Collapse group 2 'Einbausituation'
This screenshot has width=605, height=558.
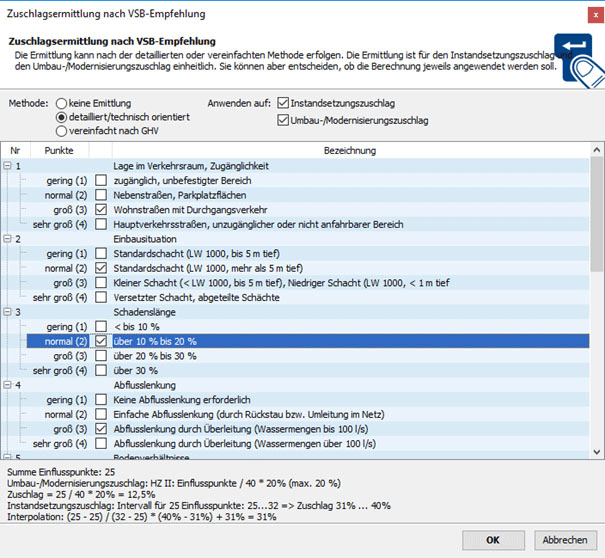tap(7, 239)
